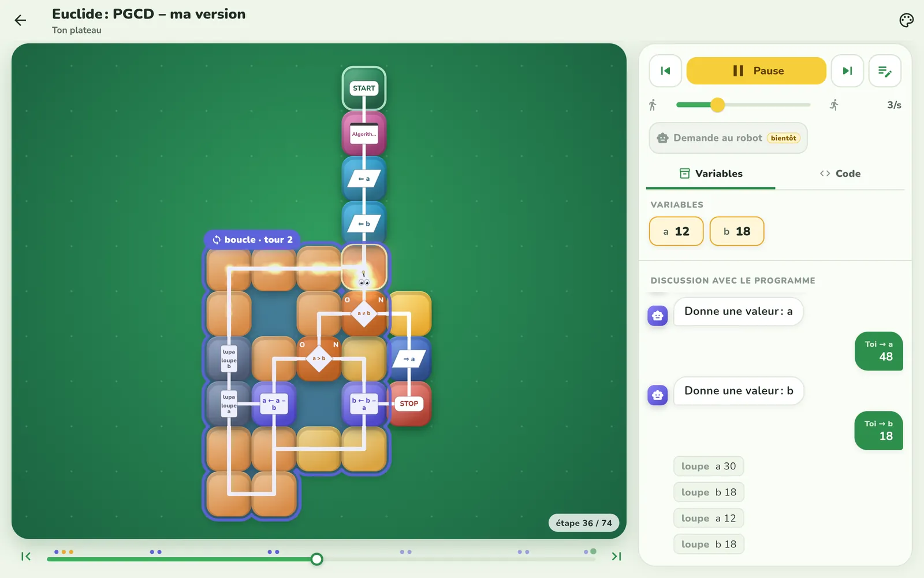The width and height of the screenshot is (924, 578).
Task: Click the slow walking person icon
Action: pos(653,105)
